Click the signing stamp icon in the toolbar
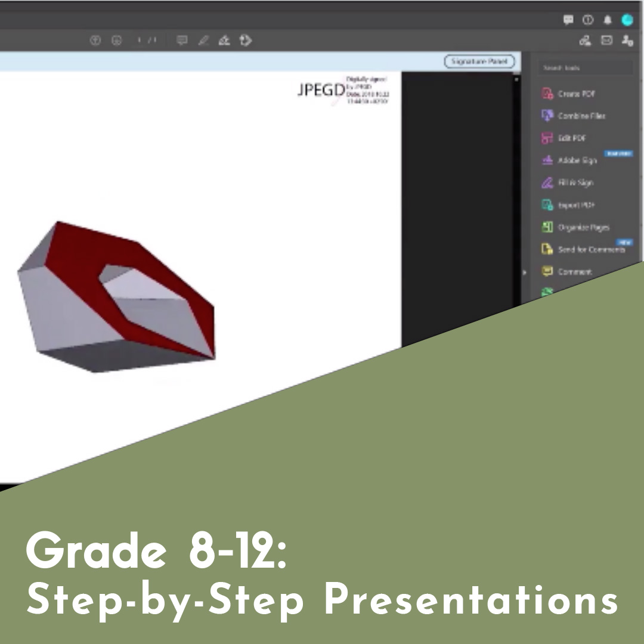The image size is (644, 644). [x=224, y=40]
